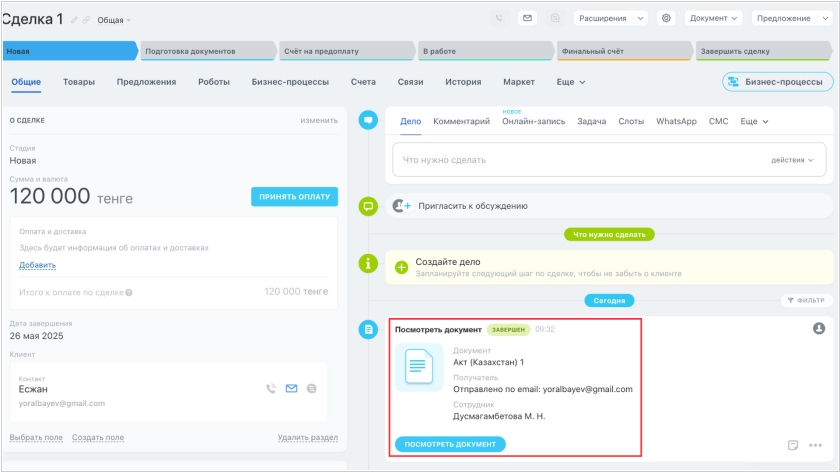Copy deal link via chain icon
840x472 pixels.
(86, 20)
